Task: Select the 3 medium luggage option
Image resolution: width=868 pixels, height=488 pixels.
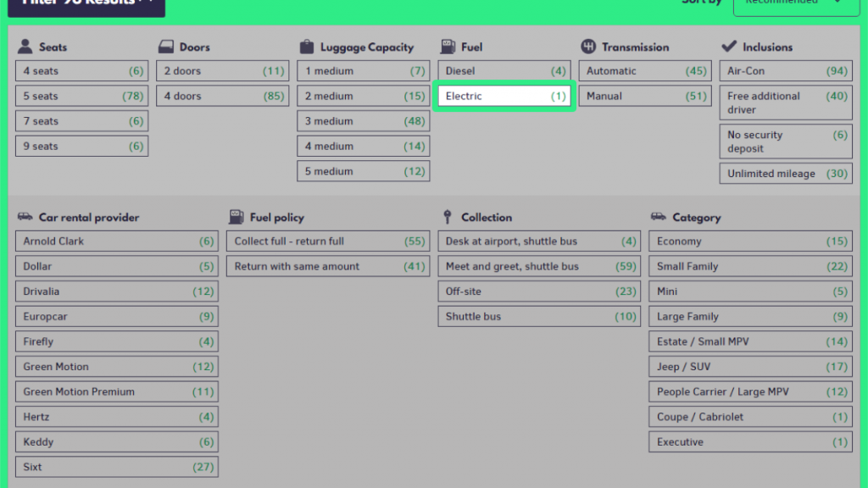Action: click(364, 121)
